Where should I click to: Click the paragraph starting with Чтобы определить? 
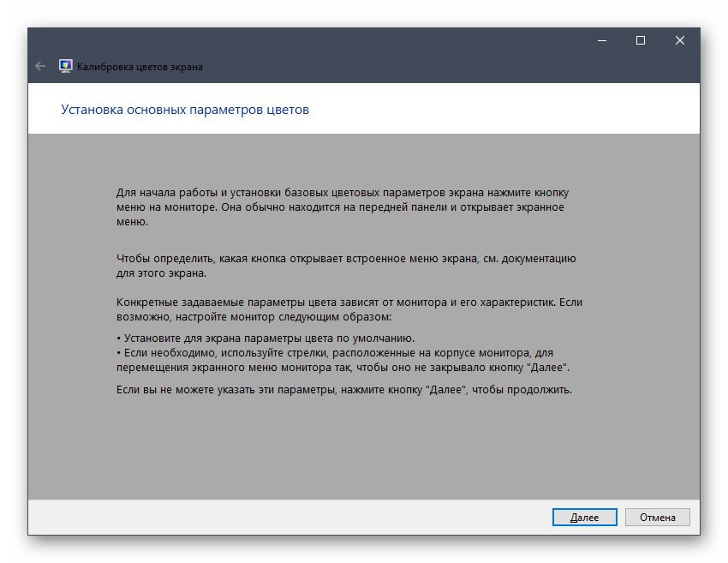(x=343, y=265)
